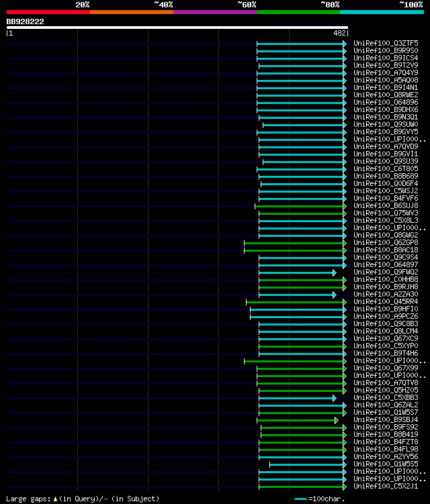430x504 pixels.
Task: Select the UniRef100_Q8RWE2 label
Action: [x=386, y=95]
